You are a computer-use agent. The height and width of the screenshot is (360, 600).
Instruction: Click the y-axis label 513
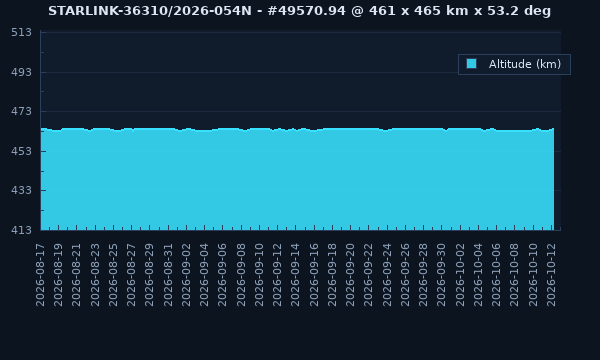pyautogui.click(x=21, y=33)
